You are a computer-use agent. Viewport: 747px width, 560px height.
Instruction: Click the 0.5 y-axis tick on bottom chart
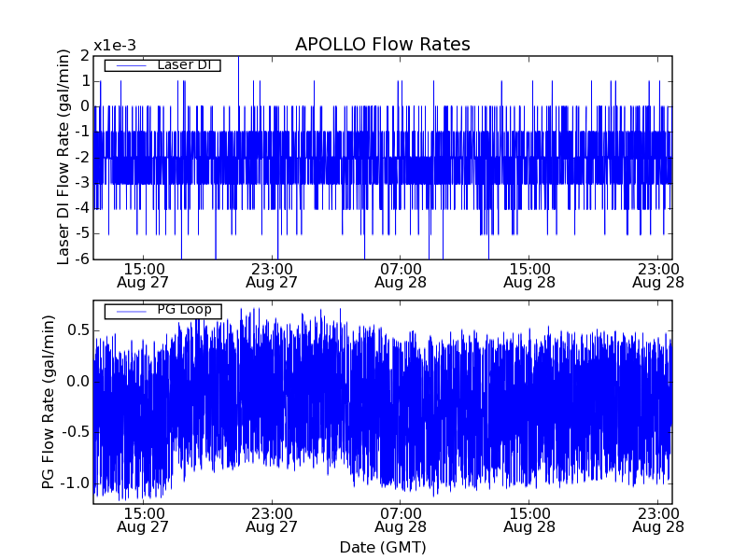tap(78, 330)
